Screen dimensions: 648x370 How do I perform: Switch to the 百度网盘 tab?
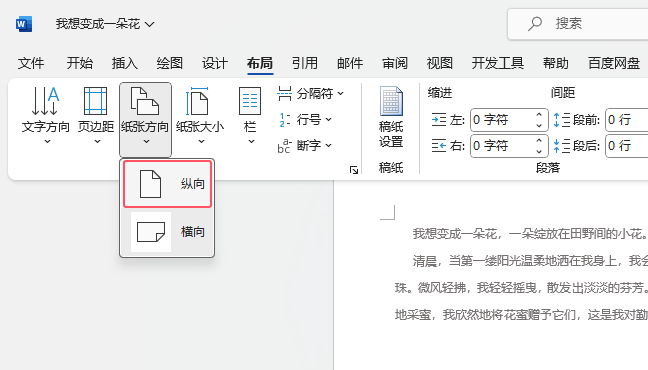pos(614,63)
